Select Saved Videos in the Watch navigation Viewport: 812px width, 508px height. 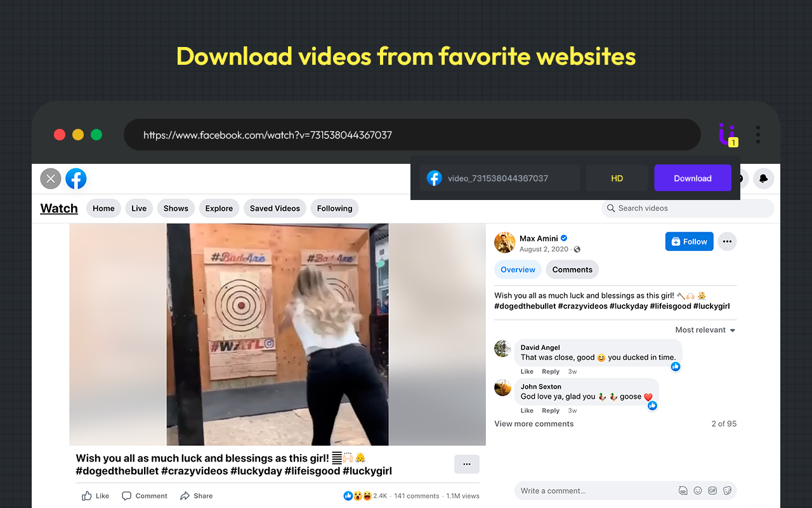(275, 208)
